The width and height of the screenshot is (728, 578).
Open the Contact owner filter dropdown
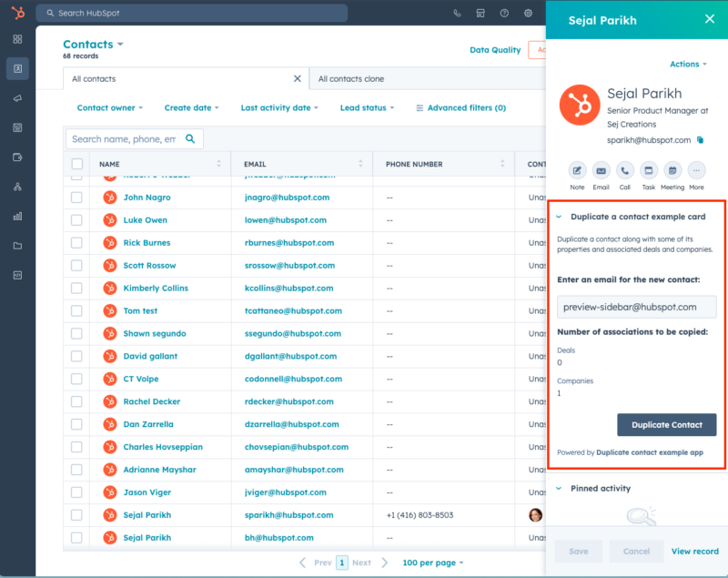109,107
